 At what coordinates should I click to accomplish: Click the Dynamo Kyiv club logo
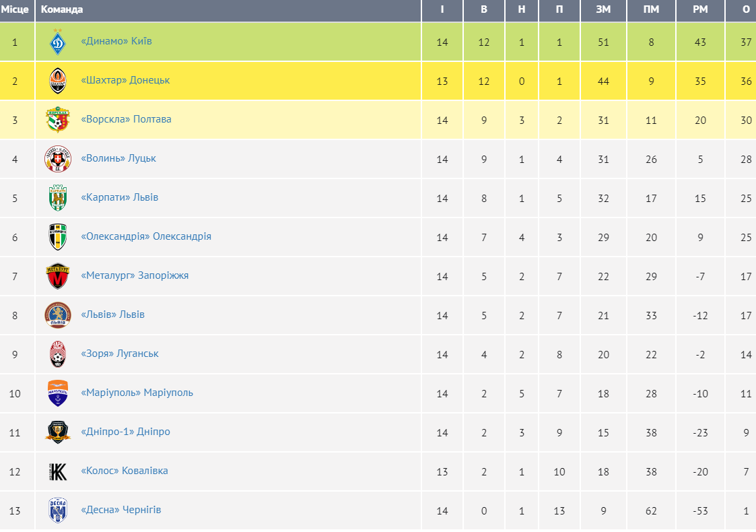[58, 42]
